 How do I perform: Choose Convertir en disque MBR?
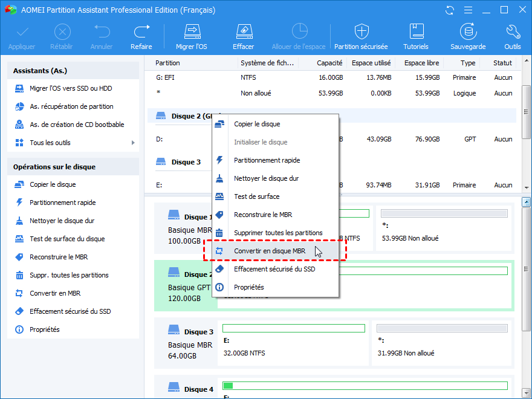coord(275,251)
